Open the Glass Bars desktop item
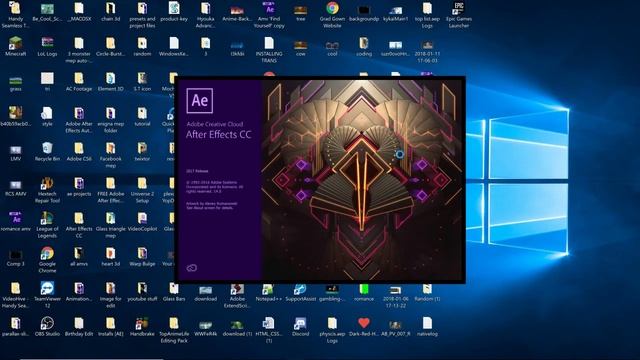The width and height of the screenshot is (640, 360). [174, 291]
